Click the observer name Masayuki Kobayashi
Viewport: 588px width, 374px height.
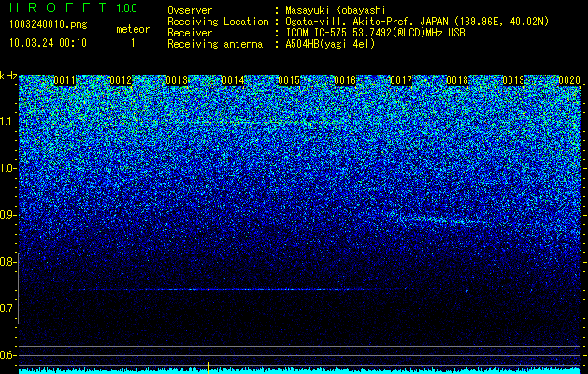coord(335,10)
